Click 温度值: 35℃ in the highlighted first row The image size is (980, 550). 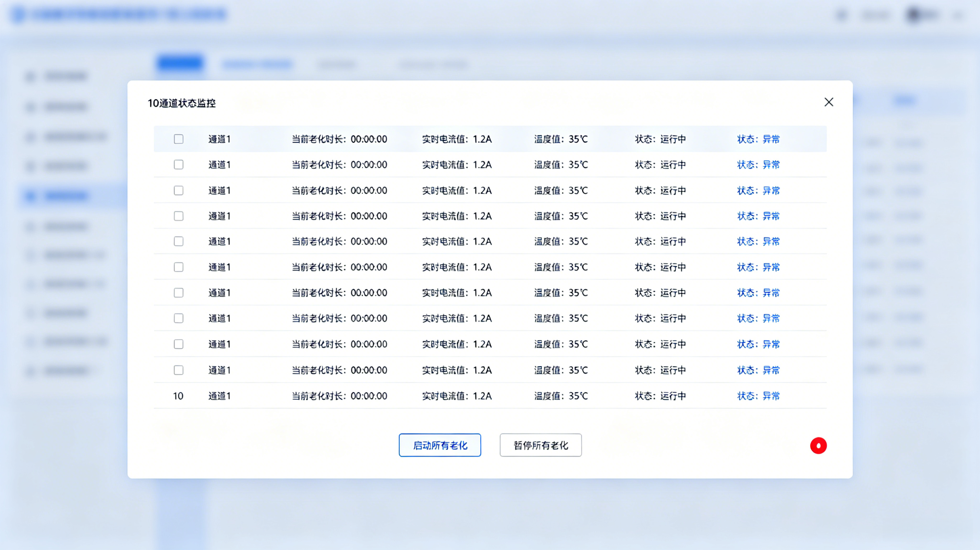561,139
